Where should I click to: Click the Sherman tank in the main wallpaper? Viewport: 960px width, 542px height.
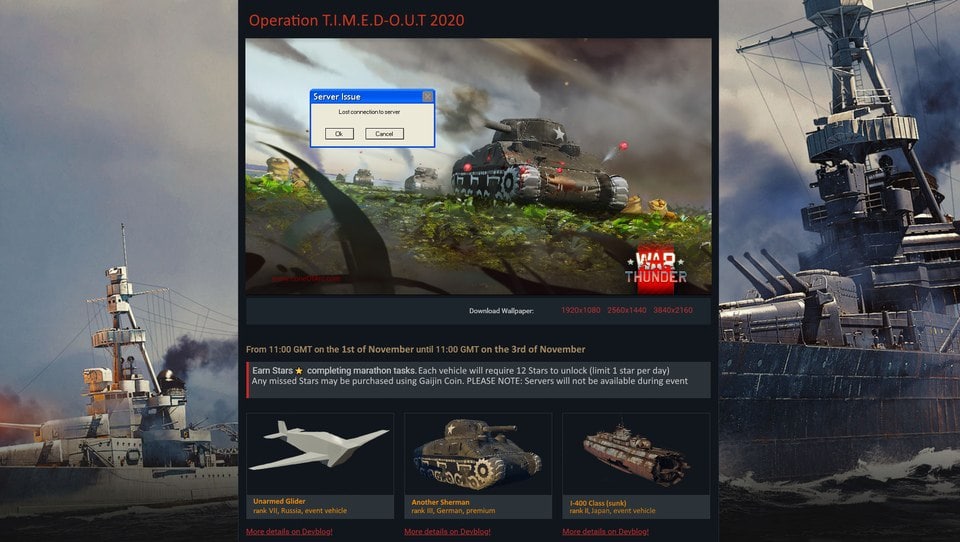[539, 164]
